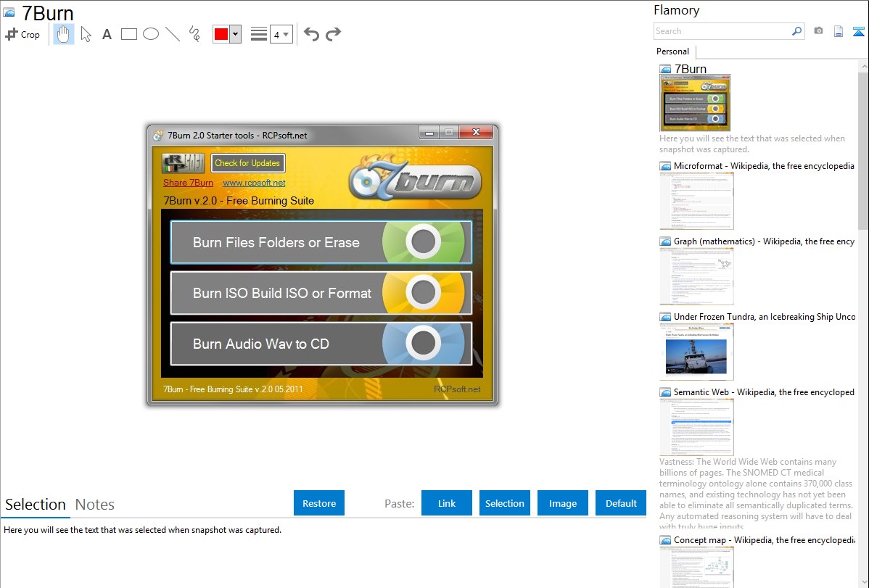
Task: Minimize the 7Burn Starter tools window
Action: (429, 133)
